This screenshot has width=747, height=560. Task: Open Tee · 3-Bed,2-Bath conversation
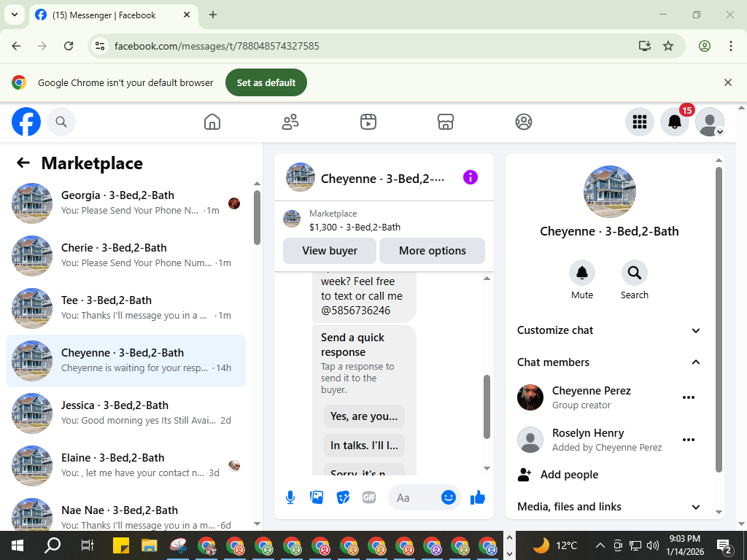(x=125, y=308)
